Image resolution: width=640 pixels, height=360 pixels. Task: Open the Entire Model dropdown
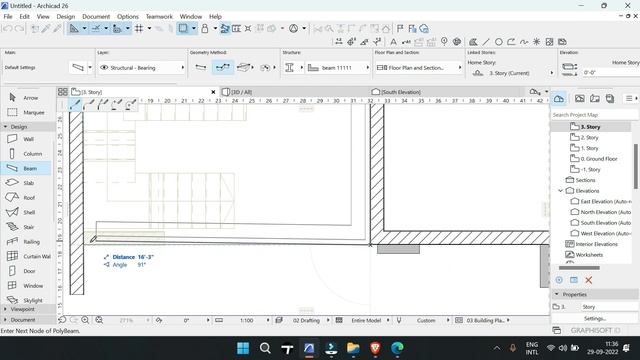click(x=388, y=320)
